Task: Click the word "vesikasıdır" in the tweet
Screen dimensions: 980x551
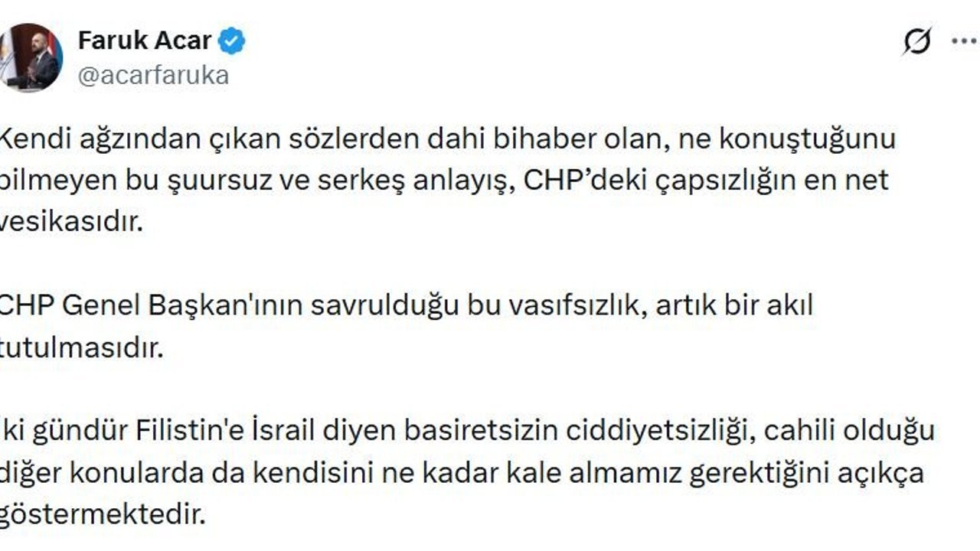Action: [x=71, y=223]
